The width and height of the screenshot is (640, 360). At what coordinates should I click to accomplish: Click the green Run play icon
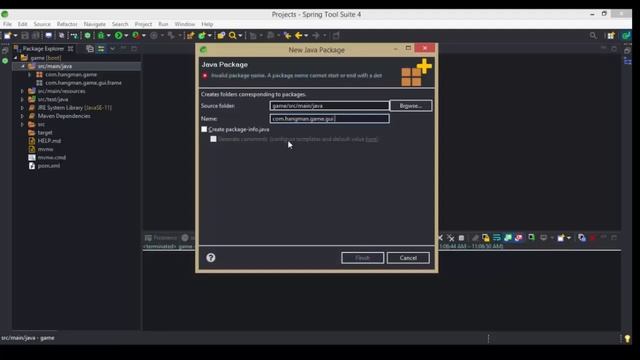point(118,36)
